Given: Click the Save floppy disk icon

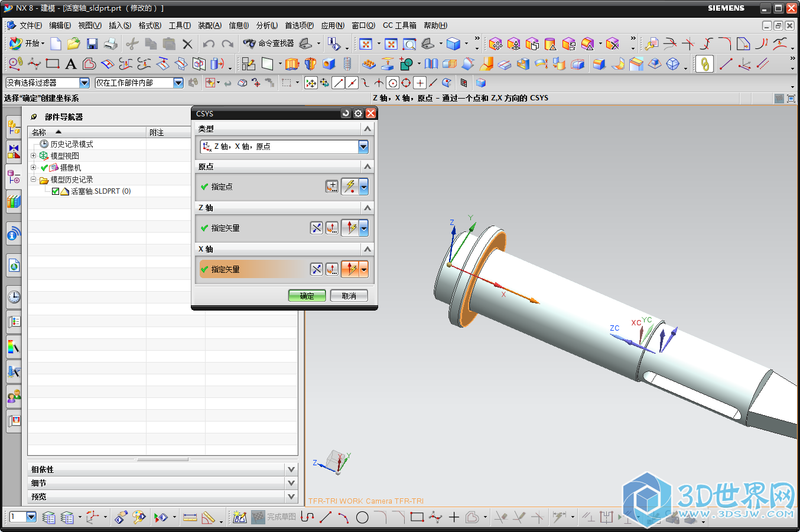Looking at the screenshot, I should pos(92,44).
